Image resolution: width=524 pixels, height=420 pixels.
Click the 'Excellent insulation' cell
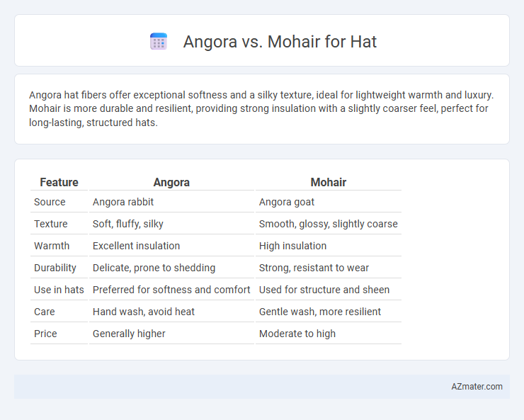pyautogui.click(x=137, y=246)
